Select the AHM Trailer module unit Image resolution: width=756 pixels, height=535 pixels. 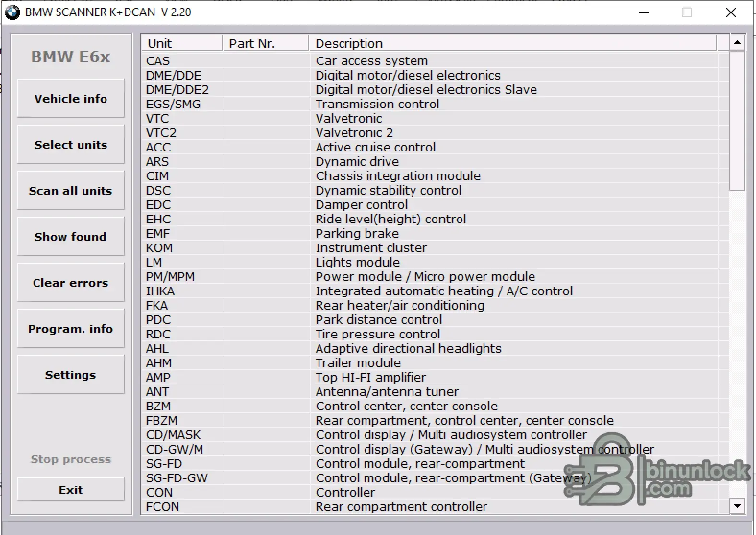(x=435, y=363)
